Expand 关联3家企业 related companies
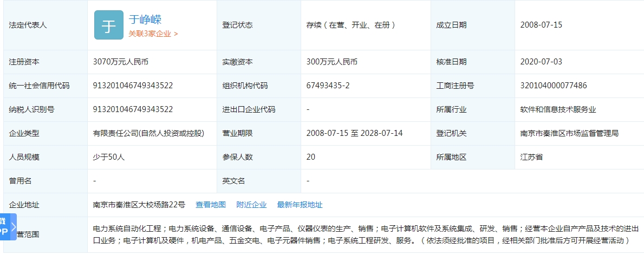Viewport: 644px width, 255px height. (153, 34)
